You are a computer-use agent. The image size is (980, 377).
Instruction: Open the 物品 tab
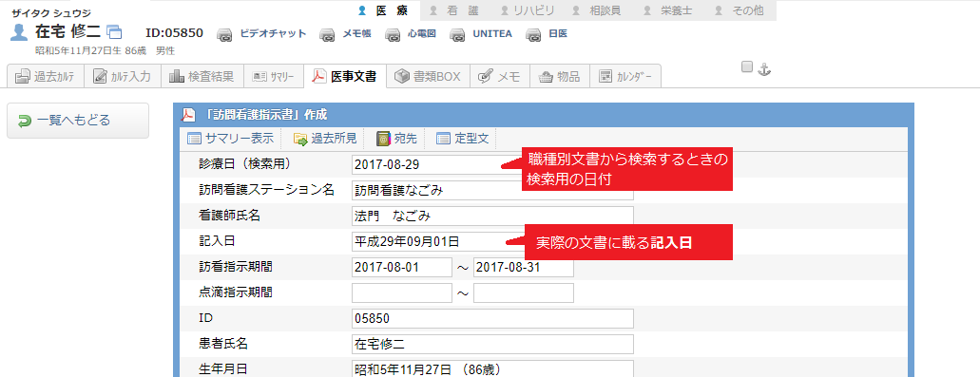(559, 77)
